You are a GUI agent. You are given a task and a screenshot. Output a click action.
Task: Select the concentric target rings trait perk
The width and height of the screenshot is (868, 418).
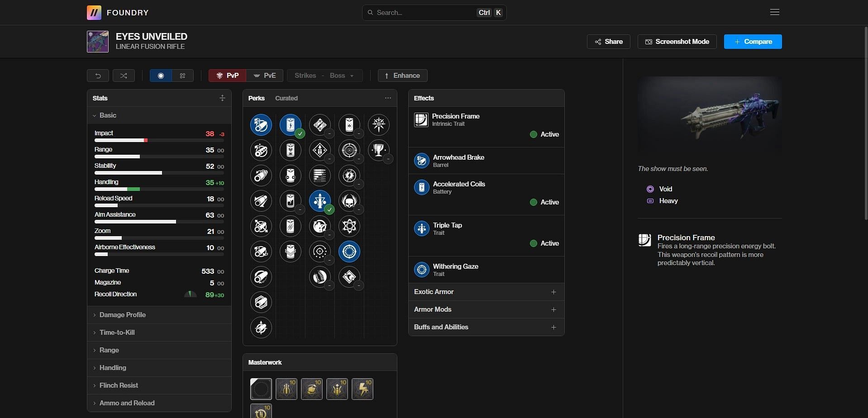click(349, 150)
